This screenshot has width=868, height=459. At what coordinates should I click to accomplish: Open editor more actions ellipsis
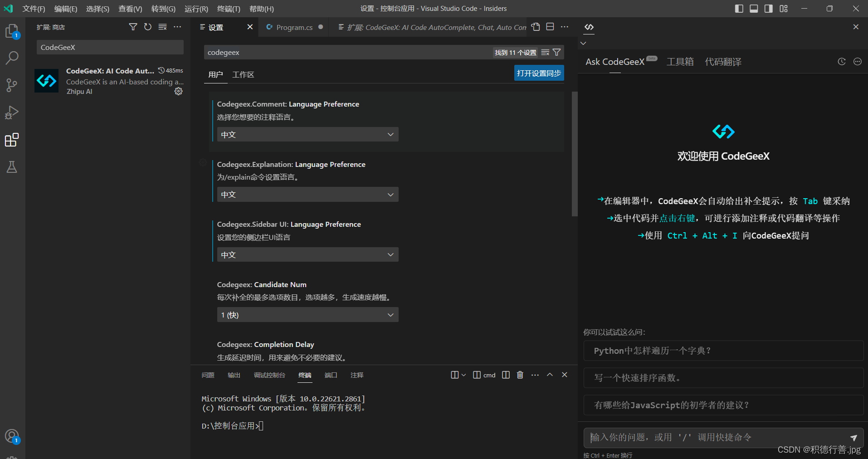(x=565, y=27)
